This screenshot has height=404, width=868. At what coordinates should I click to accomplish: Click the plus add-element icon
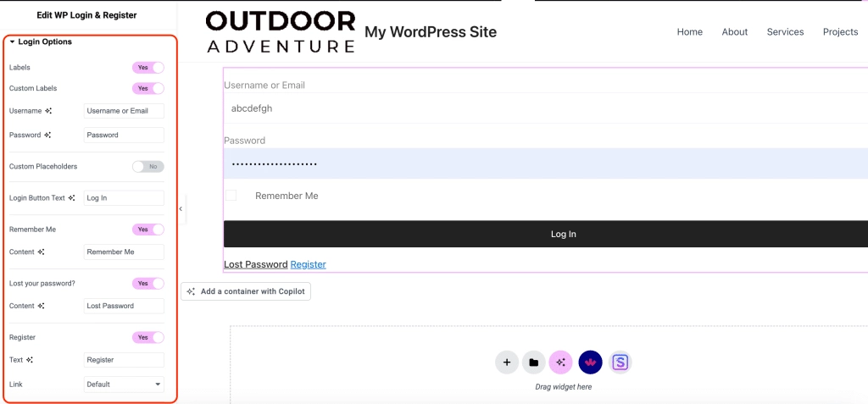506,362
